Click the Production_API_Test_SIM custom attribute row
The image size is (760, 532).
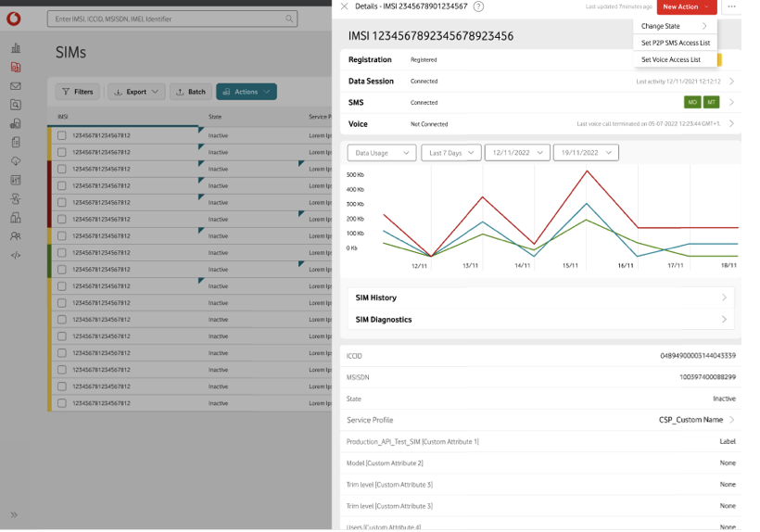540,441
